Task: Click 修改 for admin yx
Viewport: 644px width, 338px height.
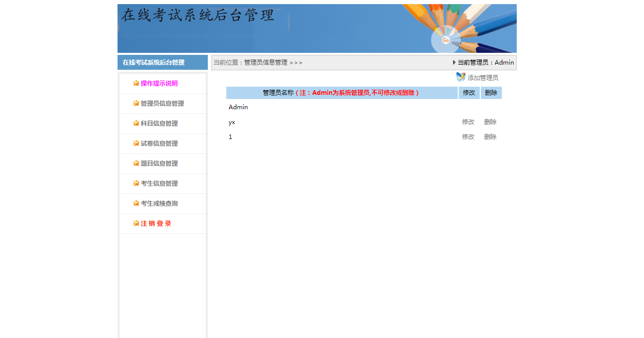Action: coord(468,122)
